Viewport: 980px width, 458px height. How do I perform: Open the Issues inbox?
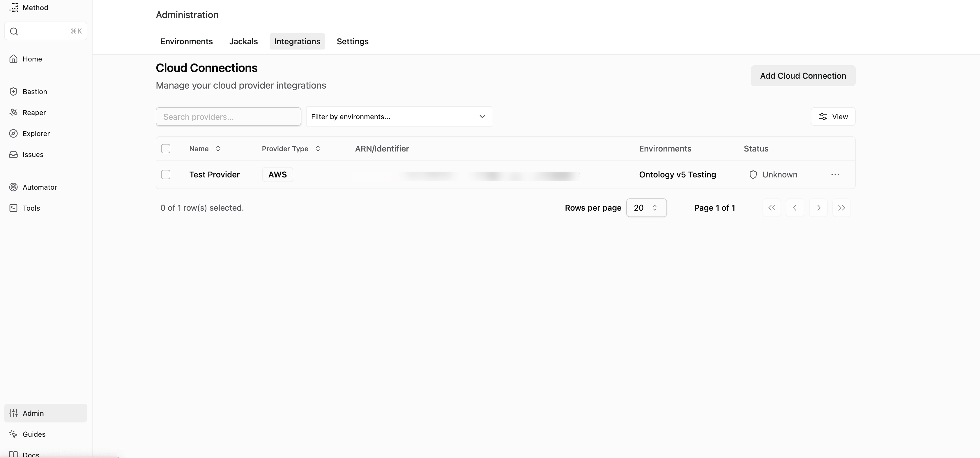pos(33,155)
